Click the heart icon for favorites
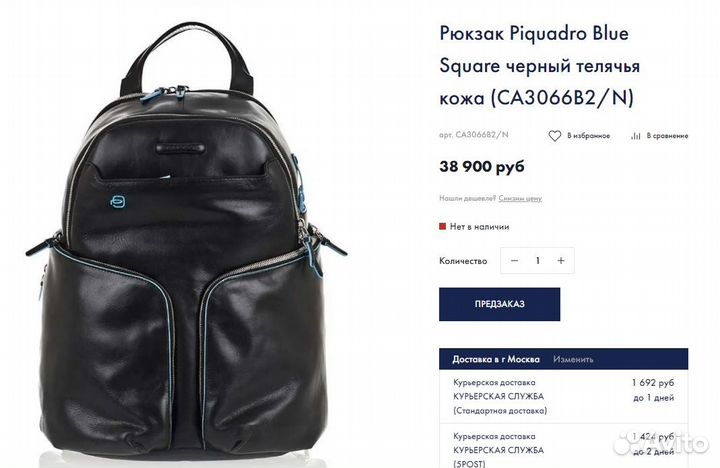The height and width of the screenshot is (468, 720). pos(555,136)
